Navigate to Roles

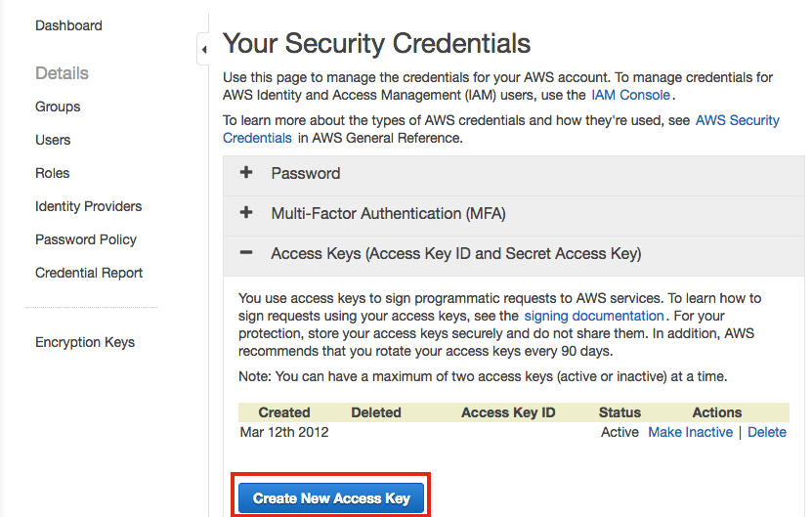click(x=53, y=173)
